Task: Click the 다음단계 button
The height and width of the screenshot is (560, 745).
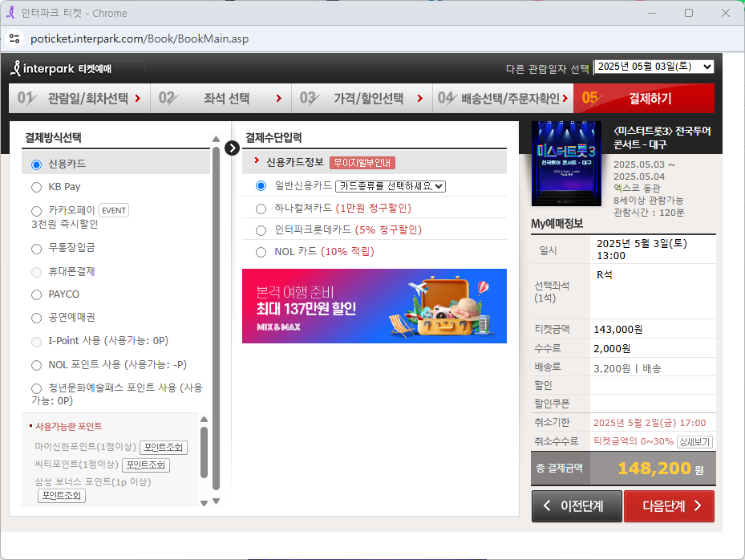Action: (670, 506)
